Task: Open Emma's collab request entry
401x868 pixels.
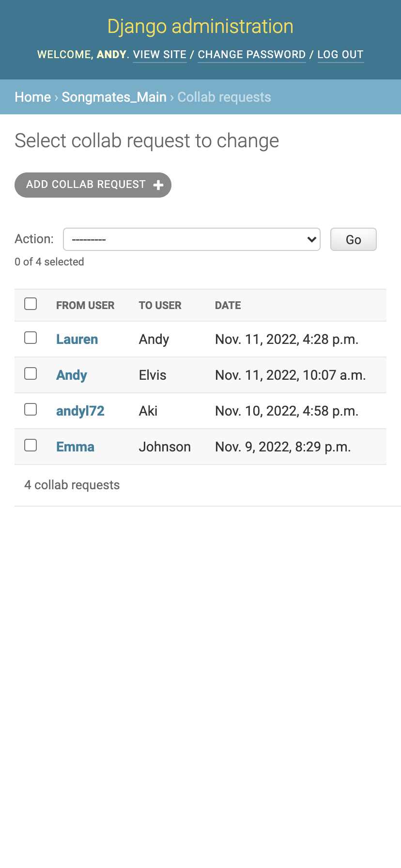Action: click(x=75, y=447)
